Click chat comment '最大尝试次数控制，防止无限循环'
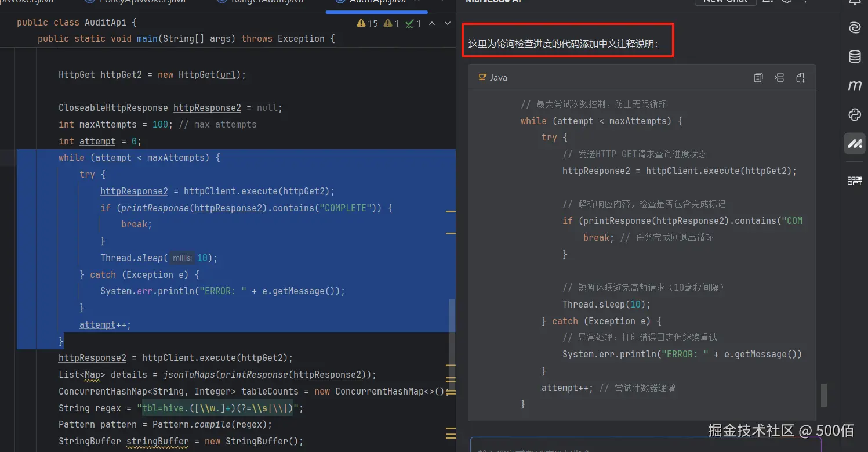The height and width of the screenshot is (452, 868). tap(594, 104)
